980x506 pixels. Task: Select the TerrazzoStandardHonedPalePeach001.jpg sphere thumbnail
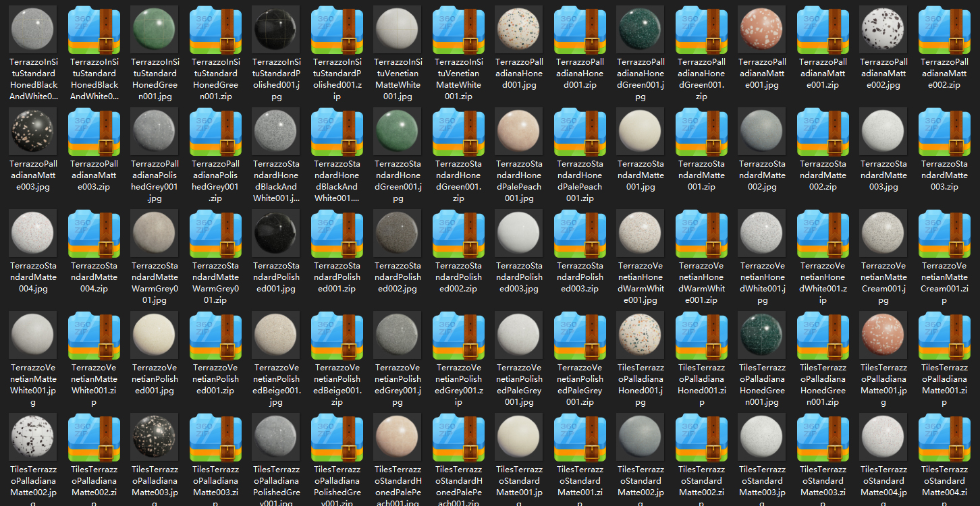(x=520, y=132)
